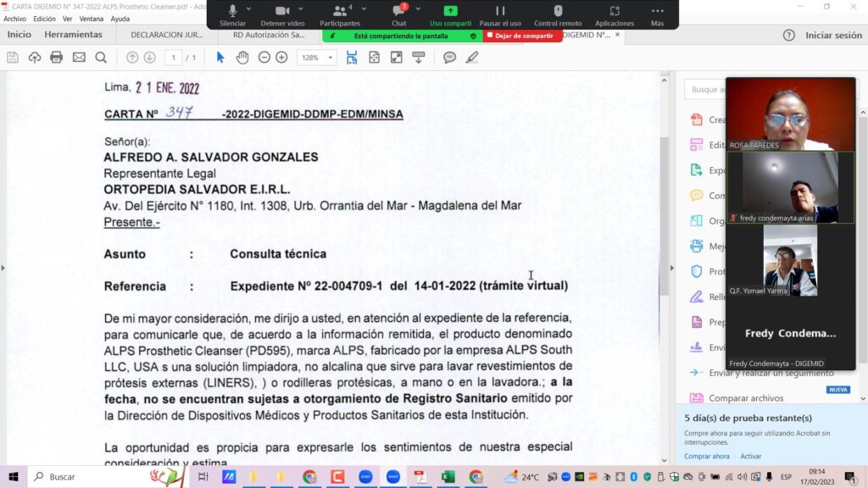Open Participantes panel in Zoom
The height and width of the screenshot is (488, 868).
pos(340,15)
